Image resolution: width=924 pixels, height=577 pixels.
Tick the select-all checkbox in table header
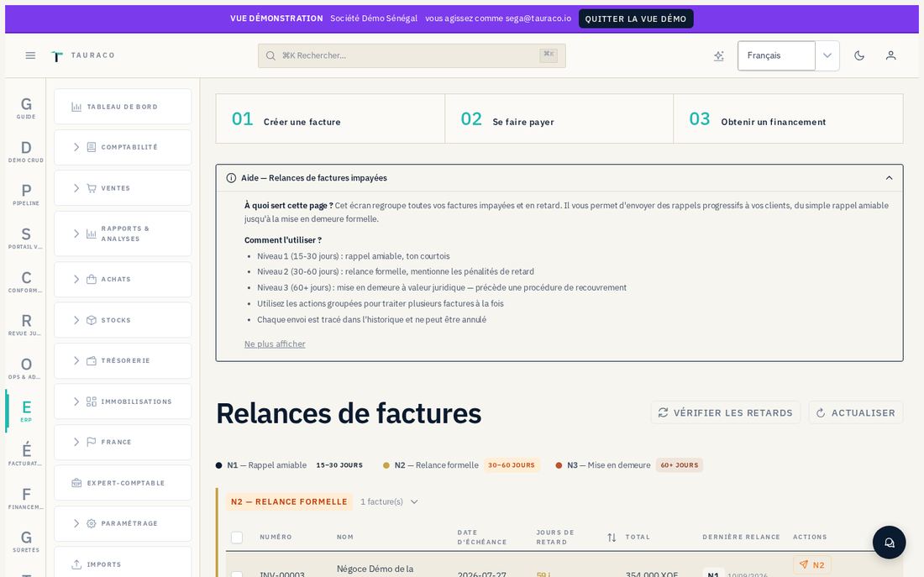point(237,538)
